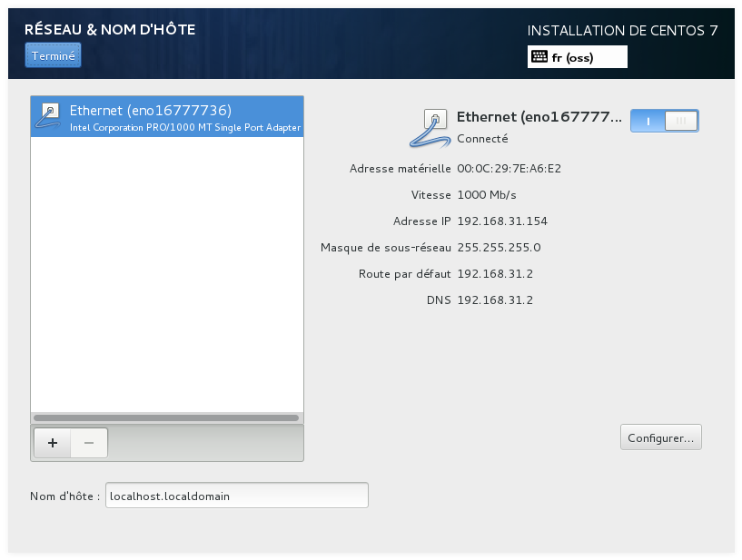This screenshot has width=742, height=560.
Task: Click the speed value 1000 Mb/s
Action: pyautogui.click(x=487, y=195)
